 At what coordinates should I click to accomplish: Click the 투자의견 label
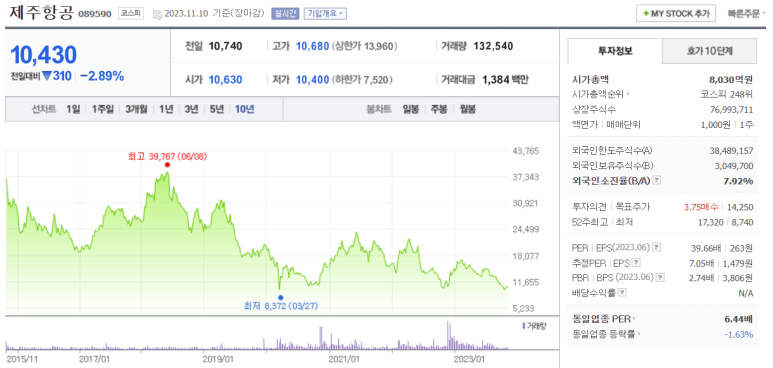(589, 207)
